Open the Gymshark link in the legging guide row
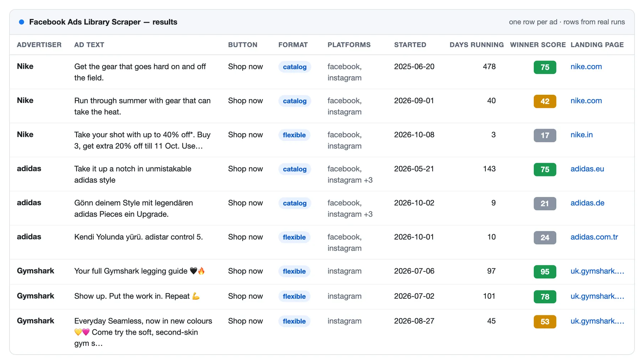The width and height of the screenshot is (644, 364). coord(597,271)
